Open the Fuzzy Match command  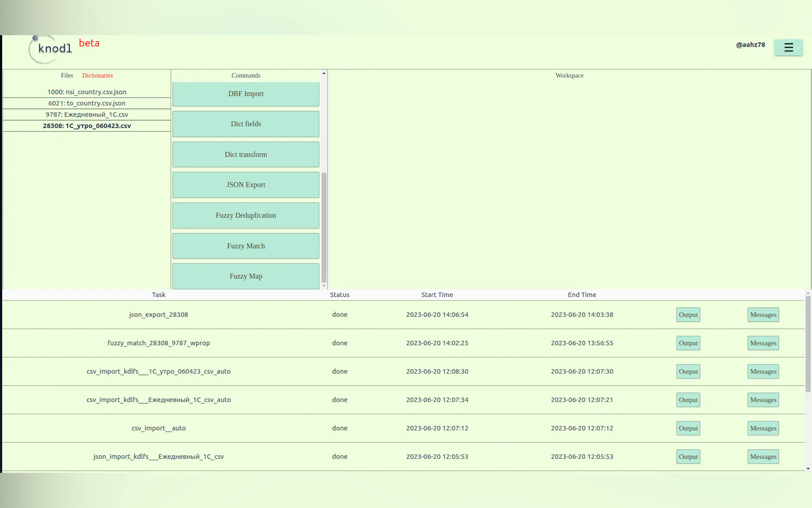[x=246, y=246]
